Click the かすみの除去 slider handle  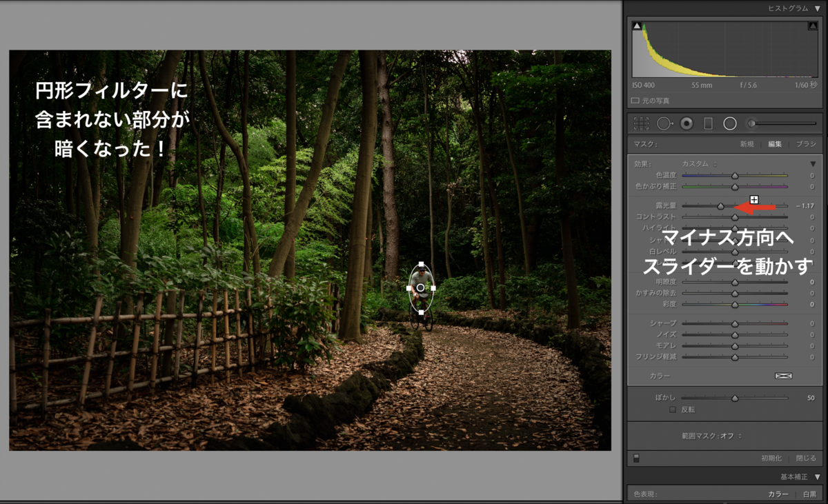[x=735, y=294]
